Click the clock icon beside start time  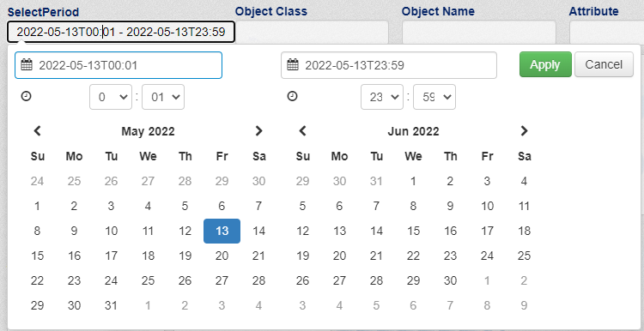pyautogui.click(x=27, y=96)
